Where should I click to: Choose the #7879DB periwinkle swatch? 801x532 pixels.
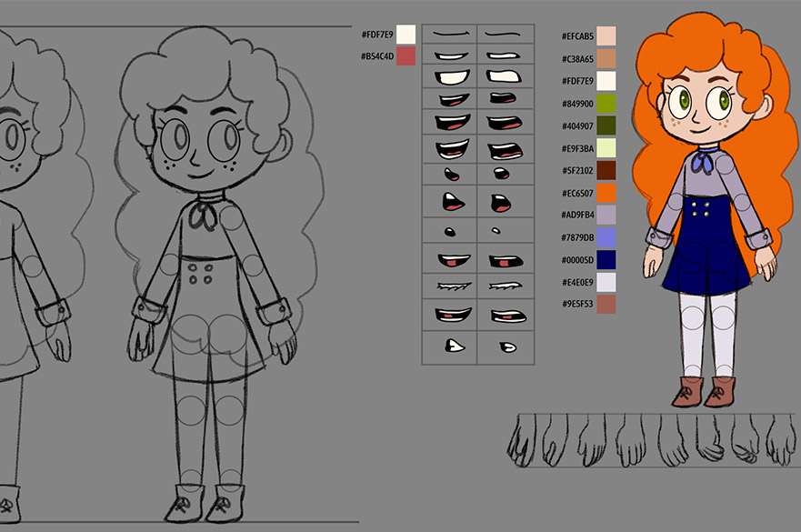coord(606,237)
